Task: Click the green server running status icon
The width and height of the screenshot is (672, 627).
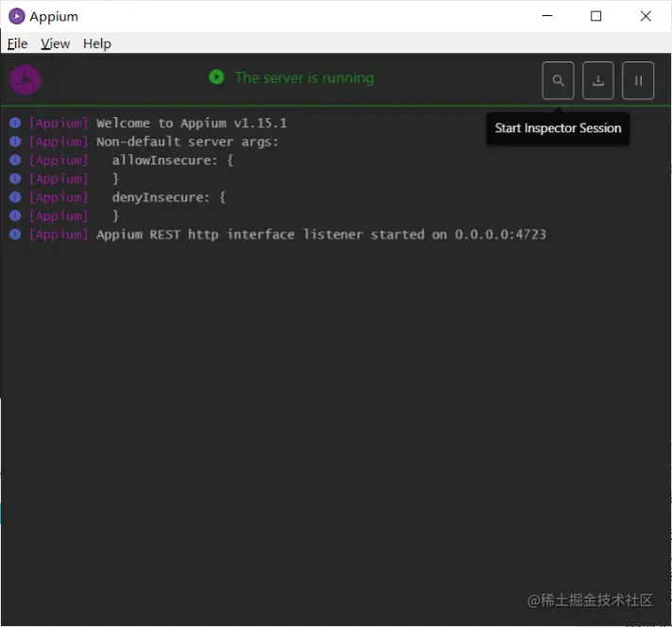Action: 216,77
